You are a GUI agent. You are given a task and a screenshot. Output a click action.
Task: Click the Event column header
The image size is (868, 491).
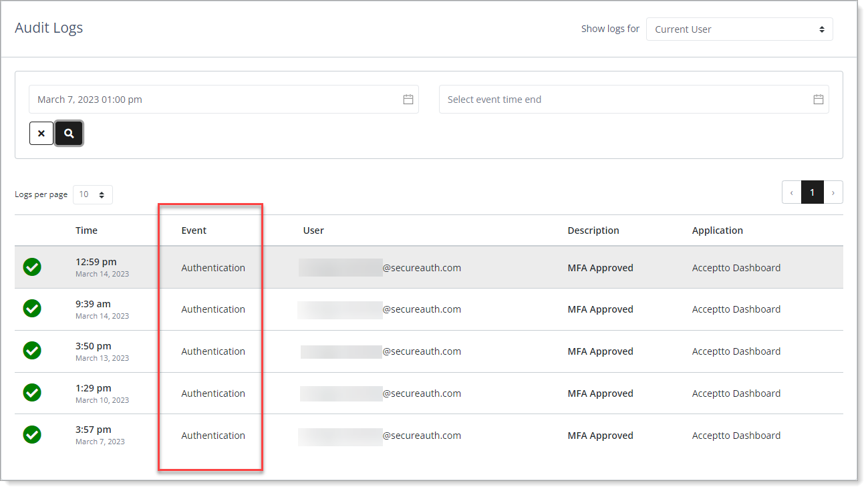[194, 230]
